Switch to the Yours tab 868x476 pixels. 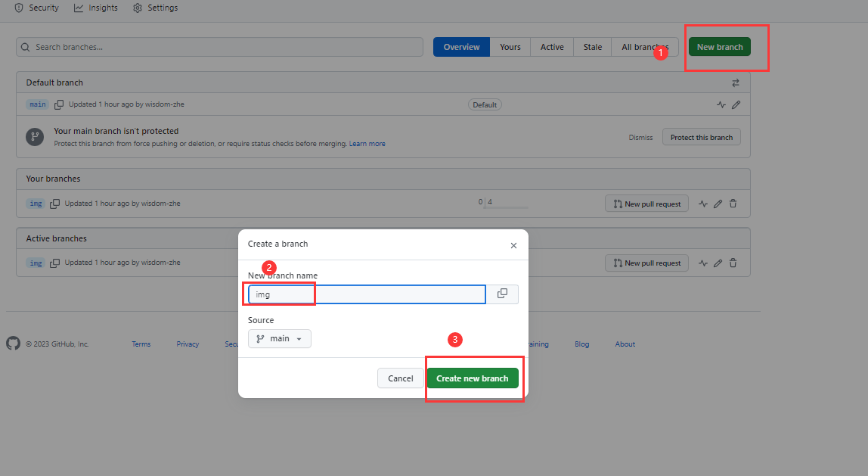coord(510,46)
